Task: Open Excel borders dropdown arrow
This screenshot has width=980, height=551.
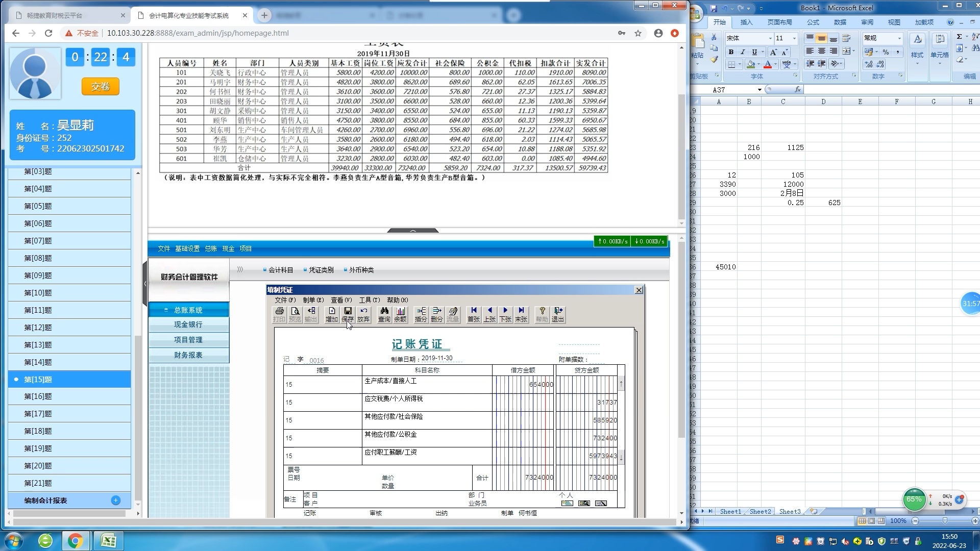Action: (x=740, y=64)
